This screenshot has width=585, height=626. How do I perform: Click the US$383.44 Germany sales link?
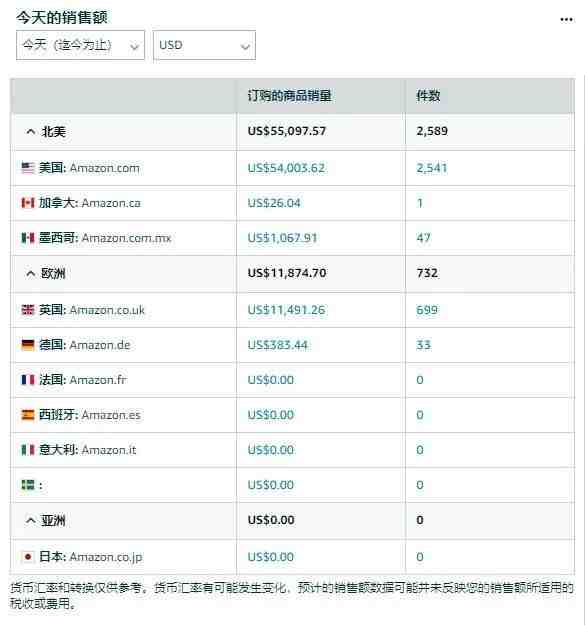278,345
